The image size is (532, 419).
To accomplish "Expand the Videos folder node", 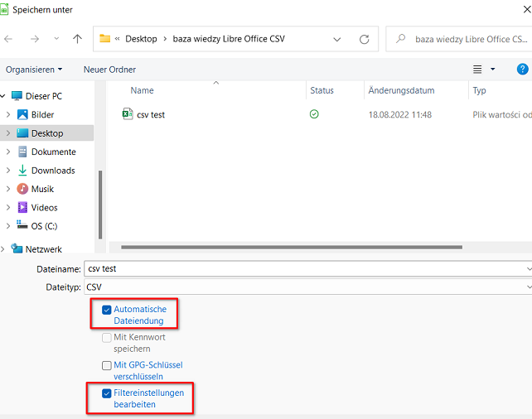I will click(8, 208).
